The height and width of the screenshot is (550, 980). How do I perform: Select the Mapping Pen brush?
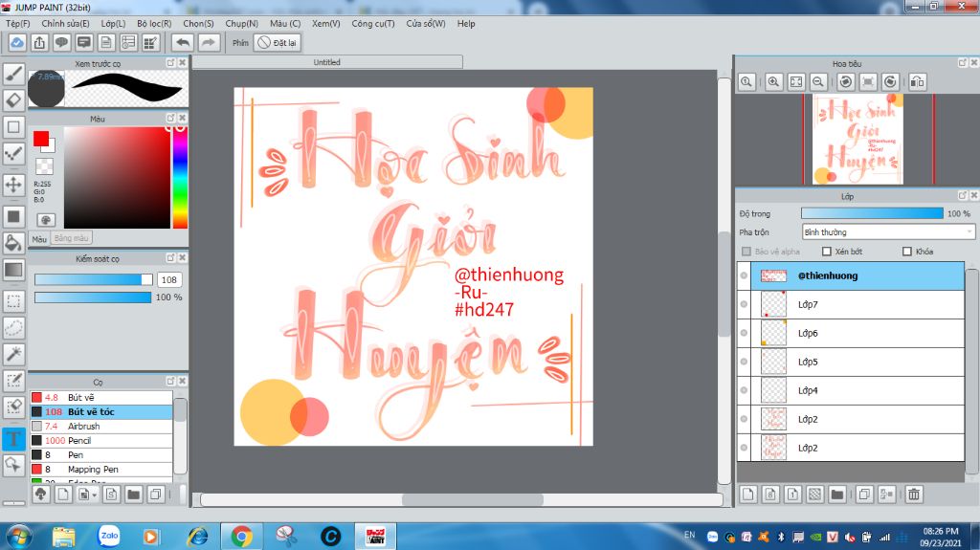(x=101, y=470)
